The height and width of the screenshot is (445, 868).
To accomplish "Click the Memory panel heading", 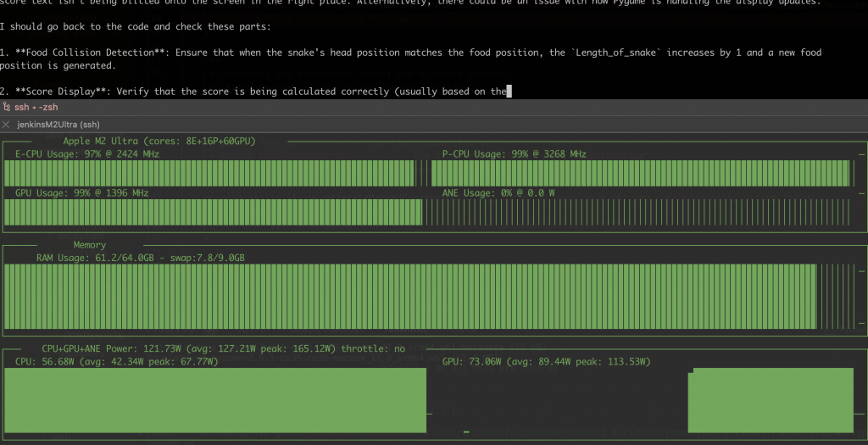I will [x=90, y=245].
